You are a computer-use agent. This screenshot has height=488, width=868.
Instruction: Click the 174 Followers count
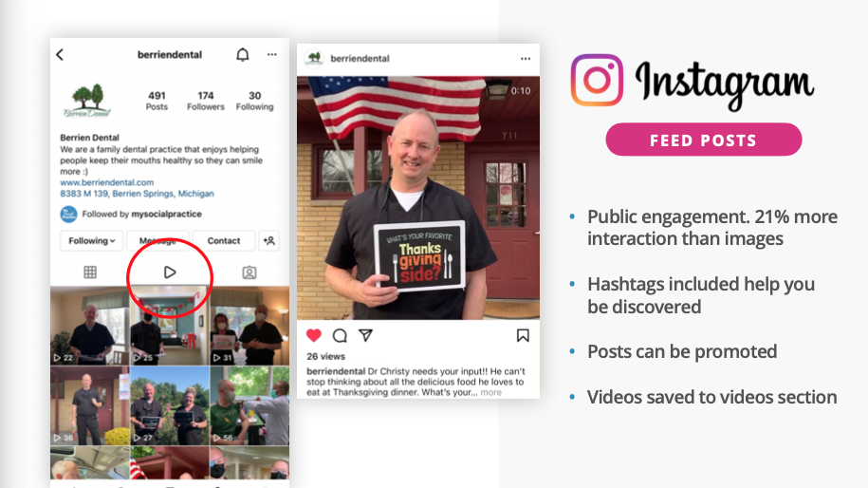click(205, 101)
